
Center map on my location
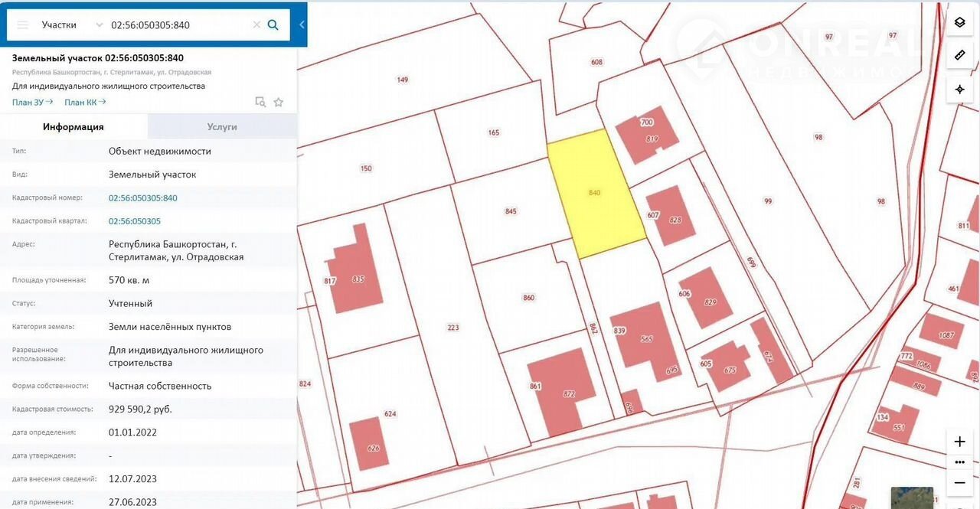tap(959, 90)
